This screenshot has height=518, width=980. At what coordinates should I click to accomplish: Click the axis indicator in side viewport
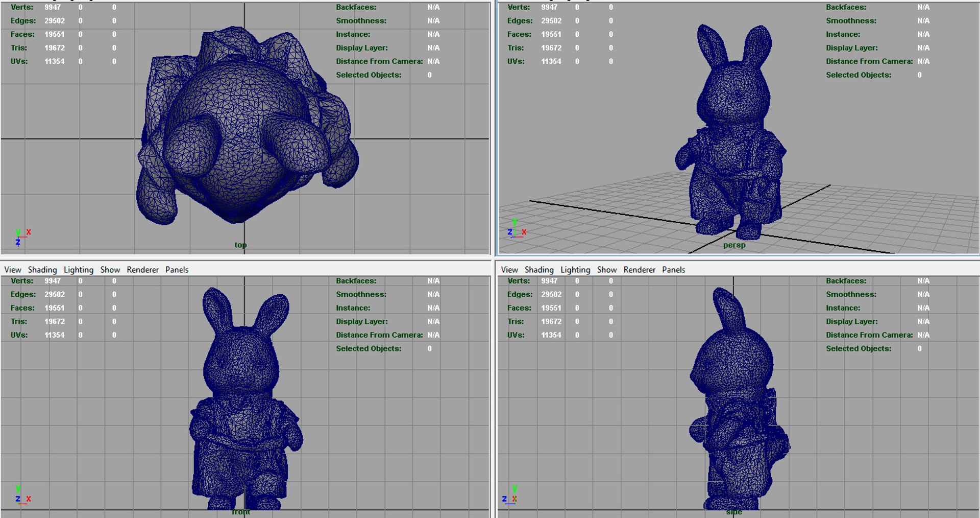[510, 495]
